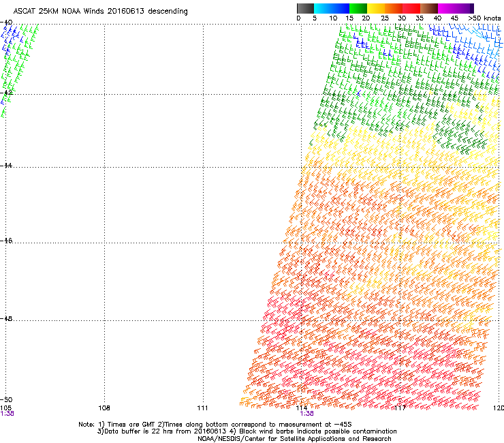Click the brown 35-40 knots legend color
This screenshot has height=443, width=504.
coord(429,8)
